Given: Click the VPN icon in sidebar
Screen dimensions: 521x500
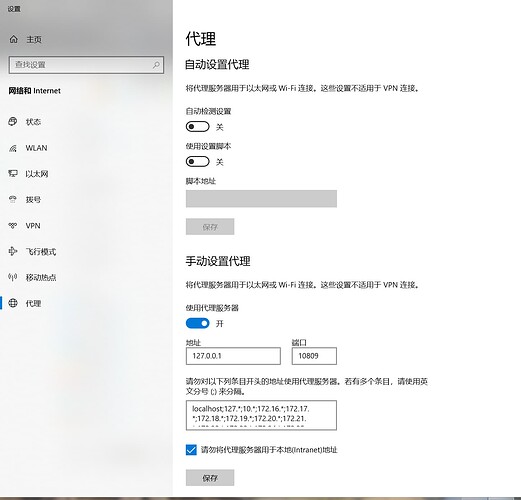Looking at the screenshot, I should (x=13, y=226).
